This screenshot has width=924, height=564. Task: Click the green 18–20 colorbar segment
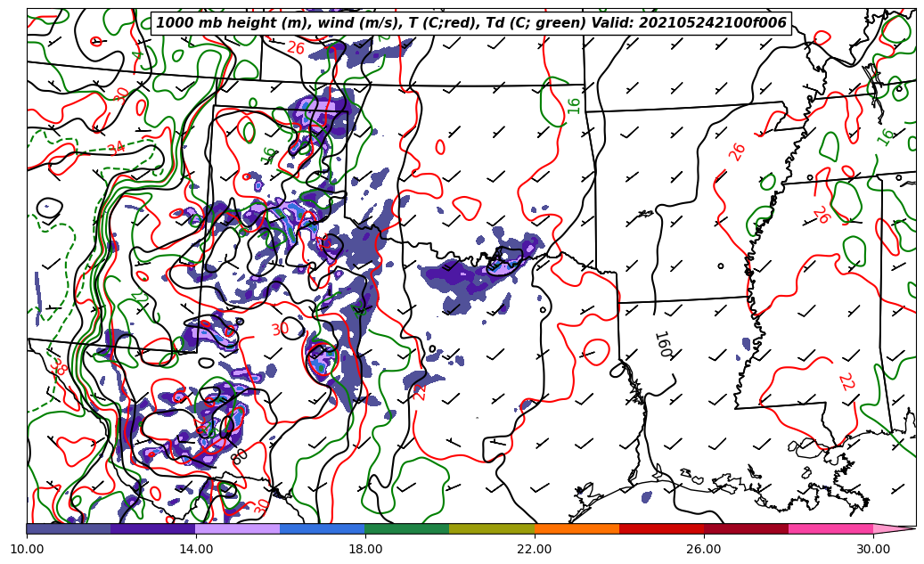tap(407, 528)
